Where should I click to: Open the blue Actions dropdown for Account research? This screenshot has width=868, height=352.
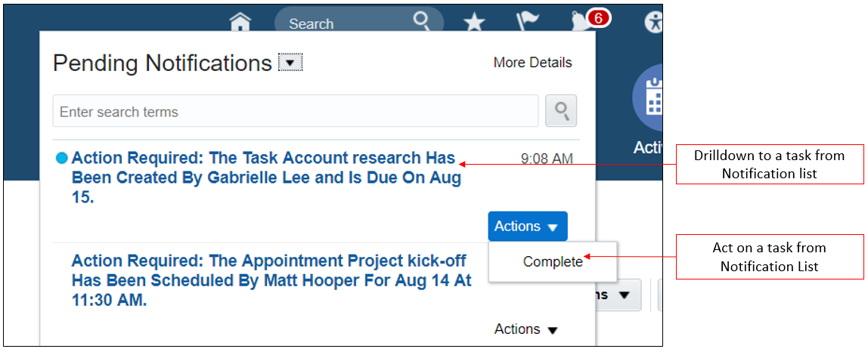pyautogui.click(x=527, y=227)
